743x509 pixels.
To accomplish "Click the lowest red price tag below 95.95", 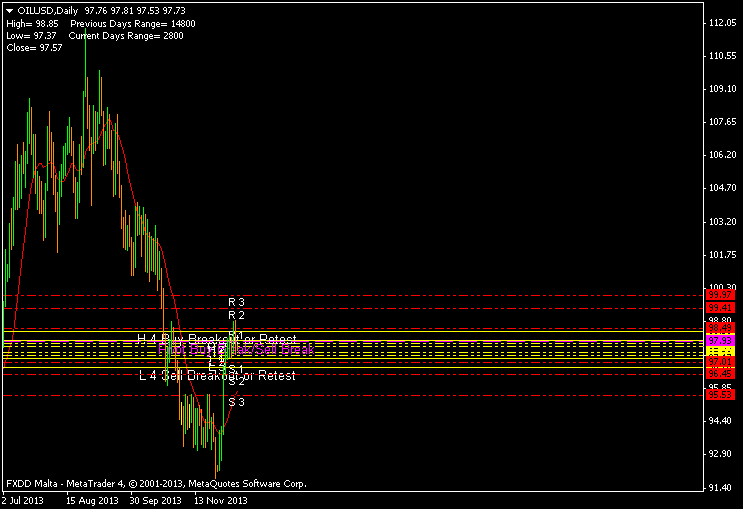I will pos(721,395).
